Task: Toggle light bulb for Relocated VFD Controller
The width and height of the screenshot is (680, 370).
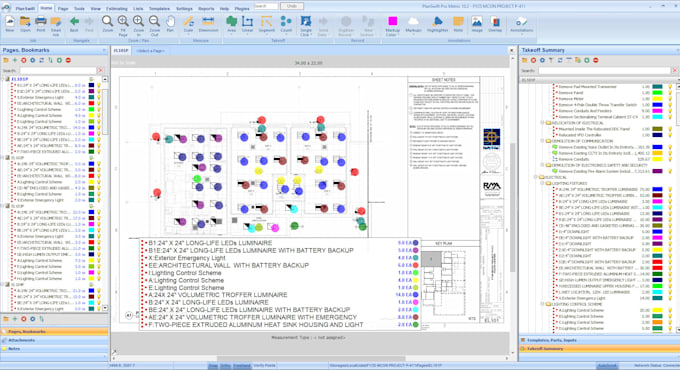Action: pyautogui.click(x=670, y=135)
